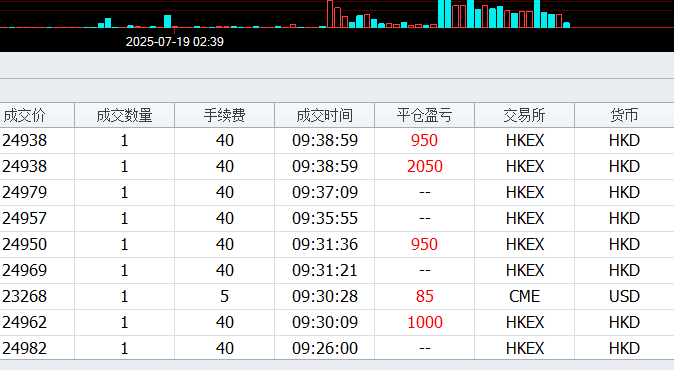The image size is (674, 370).
Task: Select the 2025-07-19 02:39 time label on chart
Action: [175, 42]
